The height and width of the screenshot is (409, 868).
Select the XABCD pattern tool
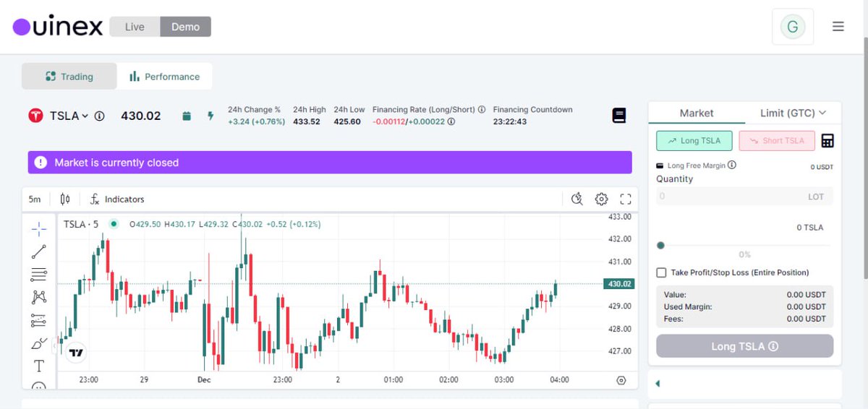pos(39,297)
